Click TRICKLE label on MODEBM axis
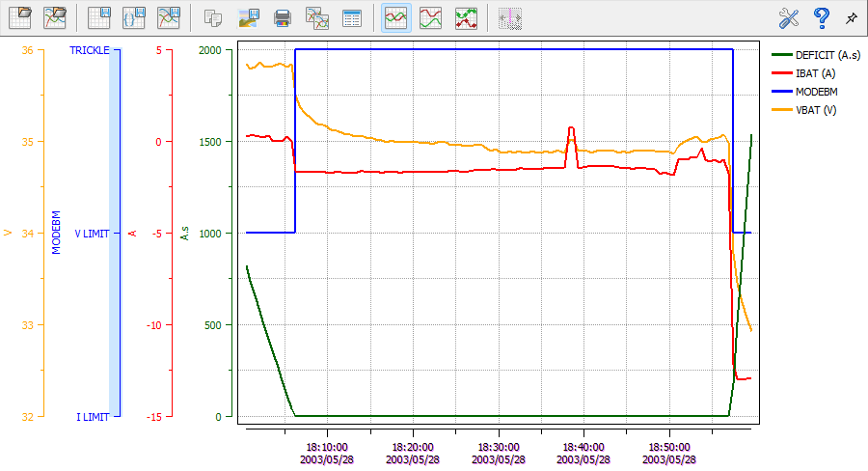 click(89, 50)
